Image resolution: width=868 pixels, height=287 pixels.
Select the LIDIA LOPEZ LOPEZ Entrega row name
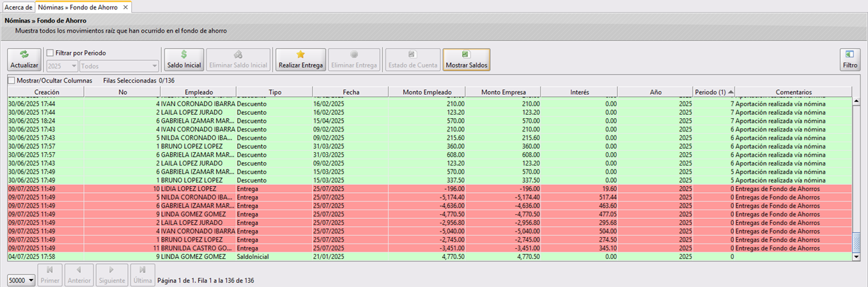point(191,188)
